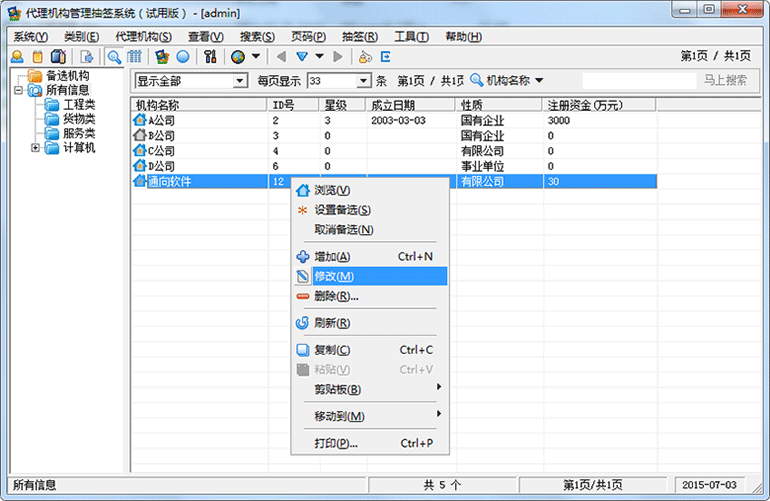Select 所有信息 tree node
Screen dimensions: 770x501
(x=68, y=90)
